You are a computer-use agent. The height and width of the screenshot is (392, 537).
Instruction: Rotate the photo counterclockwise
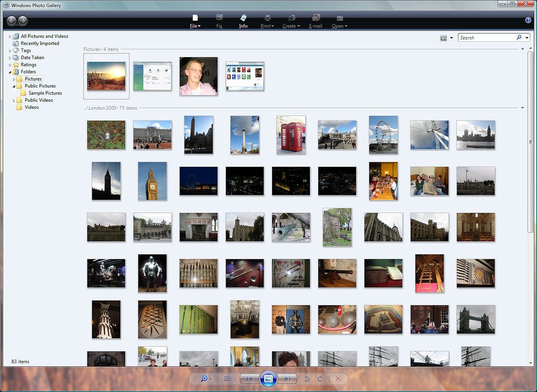306,378
